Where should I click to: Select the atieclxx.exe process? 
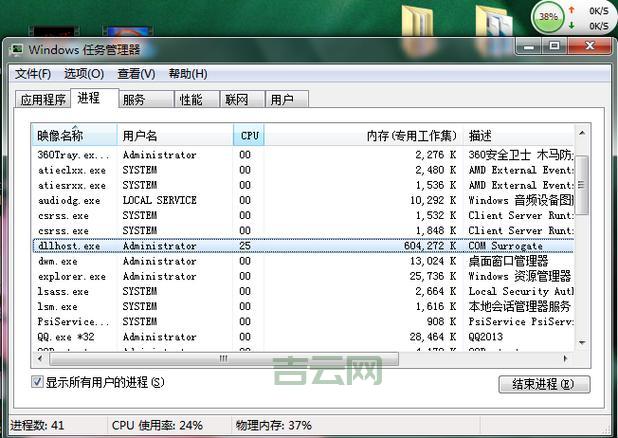(x=303, y=170)
